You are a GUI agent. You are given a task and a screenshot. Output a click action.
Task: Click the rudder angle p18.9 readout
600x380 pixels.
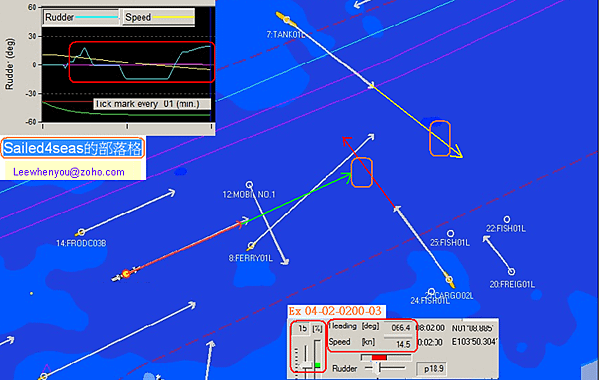tap(433, 369)
